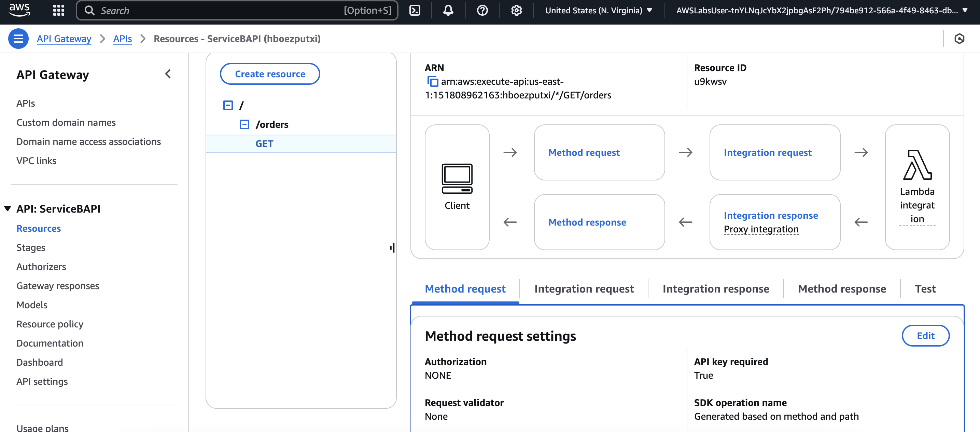980x432 pixels.
Task: Click the Client computer icon
Action: tap(457, 179)
